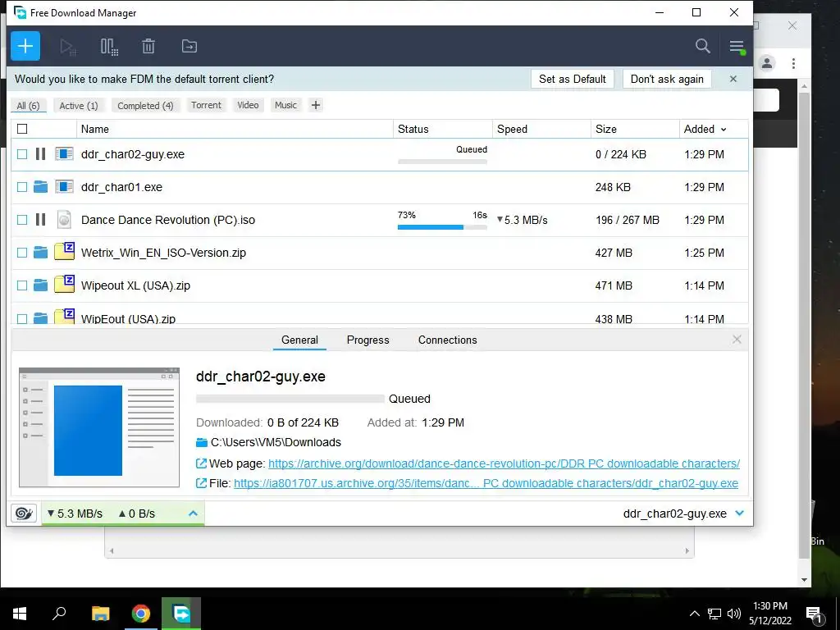Image resolution: width=840 pixels, height=630 pixels.
Task: Open the search magnifier in FDM toolbar
Action: click(702, 46)
